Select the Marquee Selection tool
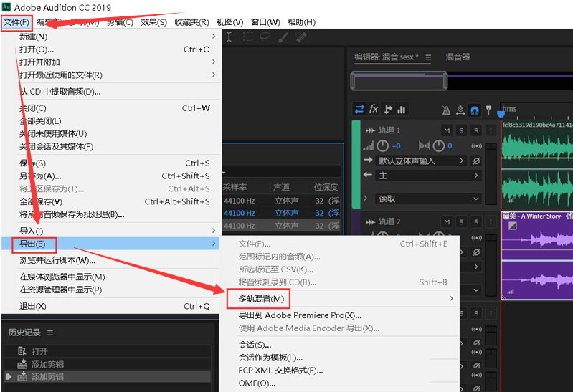 point(247,37)
